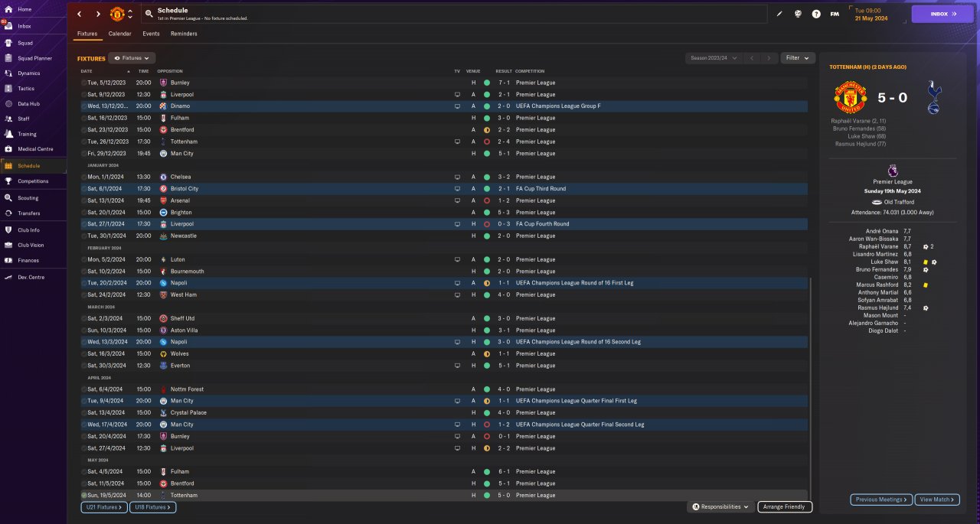Click the previous season arrow

752,58
